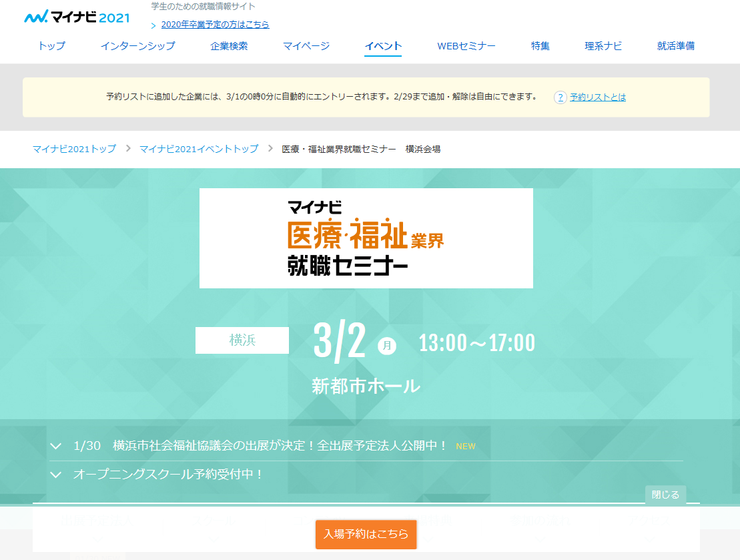Click the 月 weekday badge
Image resolution: width=740 pixels, height=560 pixels.
pyautogui.click(x=387, y=346)
